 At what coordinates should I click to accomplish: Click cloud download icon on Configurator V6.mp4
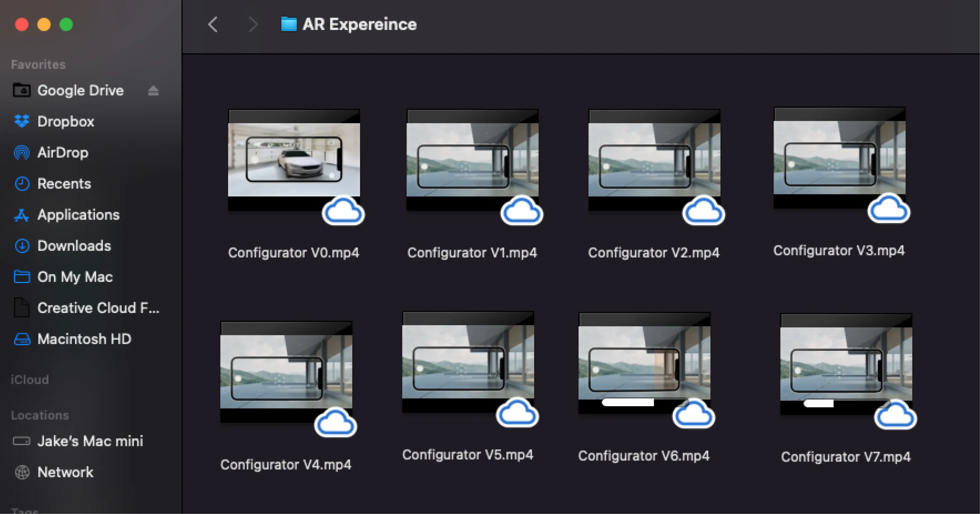pyautogui.click(x=693, y=414)
